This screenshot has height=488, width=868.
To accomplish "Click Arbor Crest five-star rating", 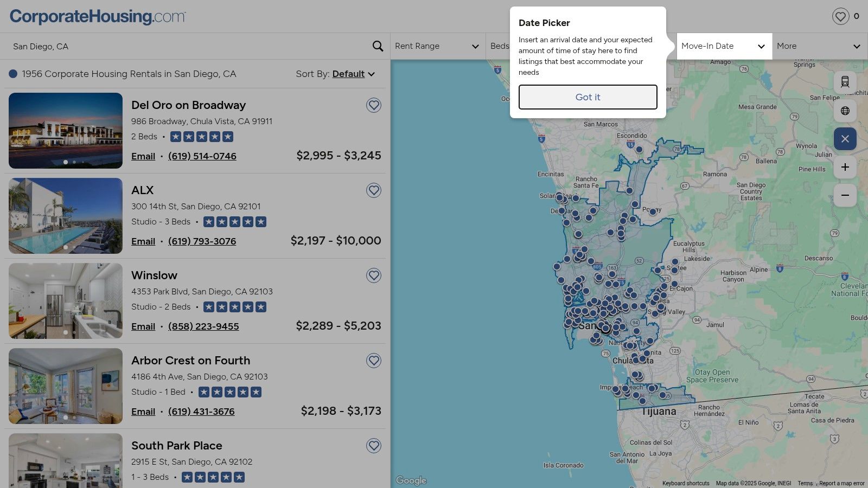I will coord(230,392).
